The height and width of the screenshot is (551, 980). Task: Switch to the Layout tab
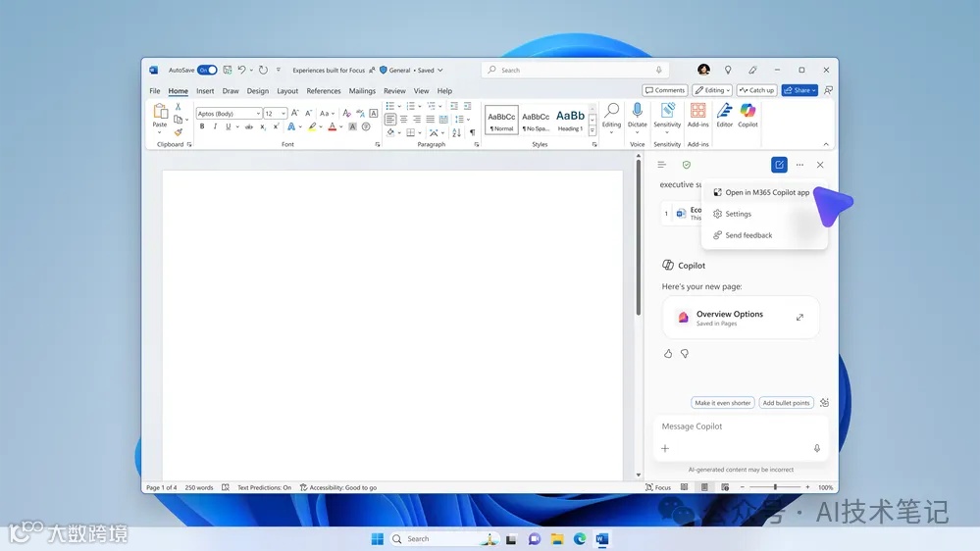pyautogui.click(x=287, y=90)
